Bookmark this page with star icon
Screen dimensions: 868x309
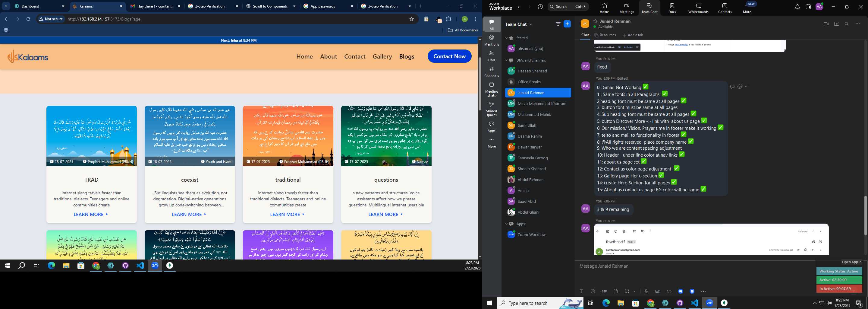[x=411, y=19]
